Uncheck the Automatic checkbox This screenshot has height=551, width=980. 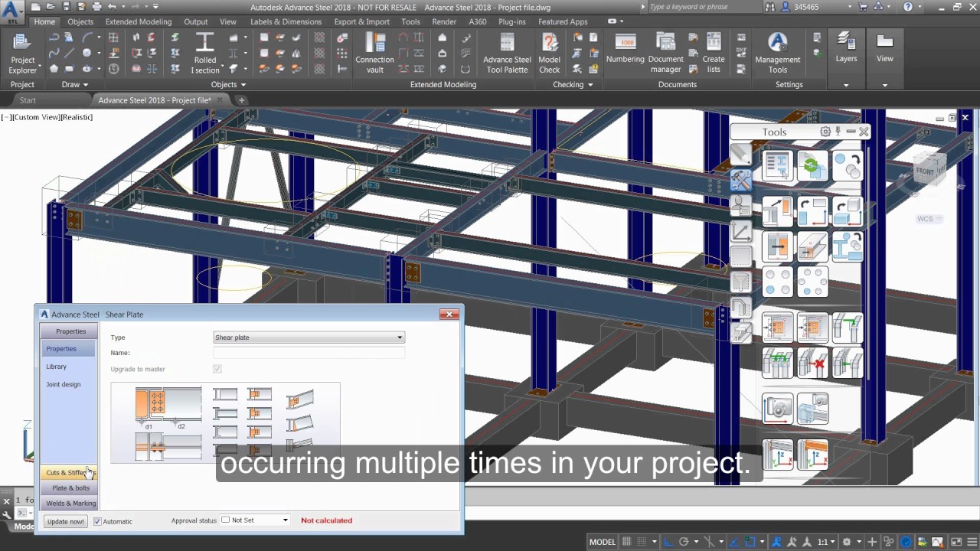click(x=97, y=521)
